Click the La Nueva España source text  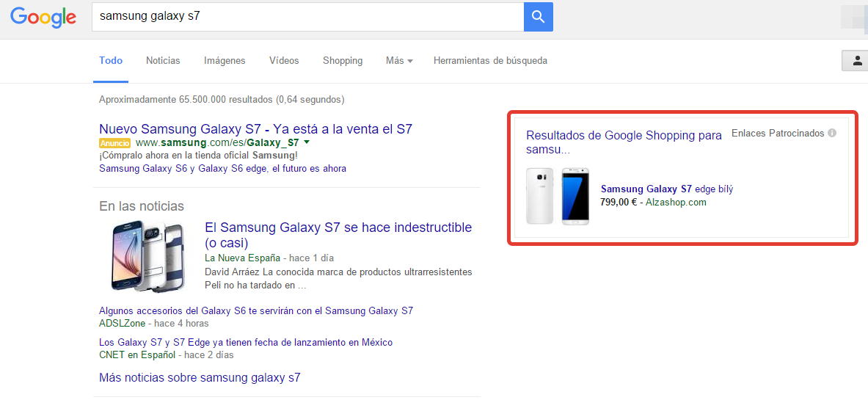tap(242, 258)
